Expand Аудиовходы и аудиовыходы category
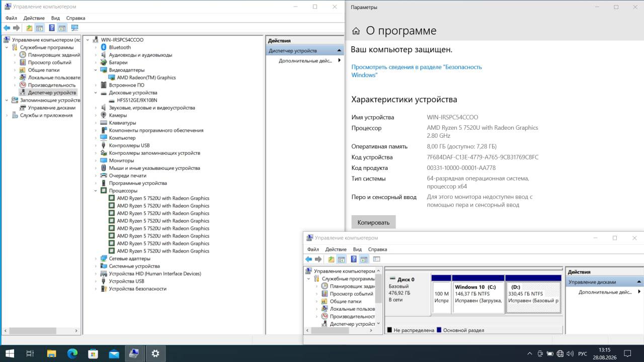The height and width of the screenshot is (362, 644). coord(96,55)
